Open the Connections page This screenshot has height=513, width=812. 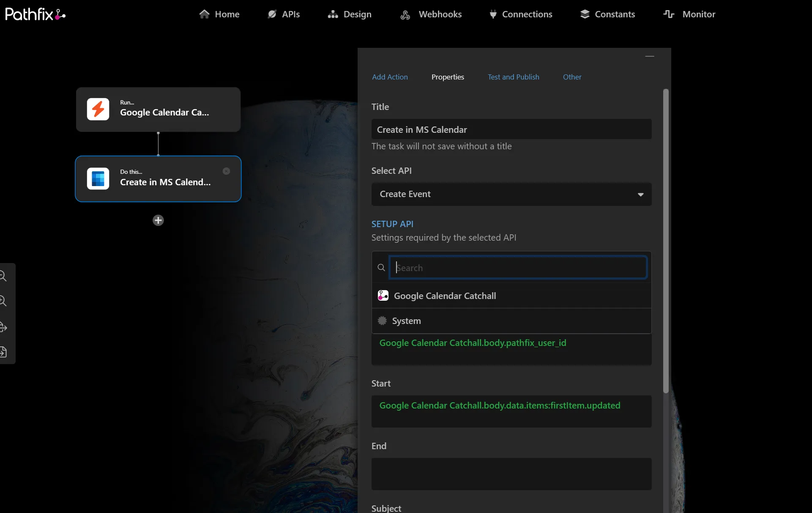click(521, 14)
